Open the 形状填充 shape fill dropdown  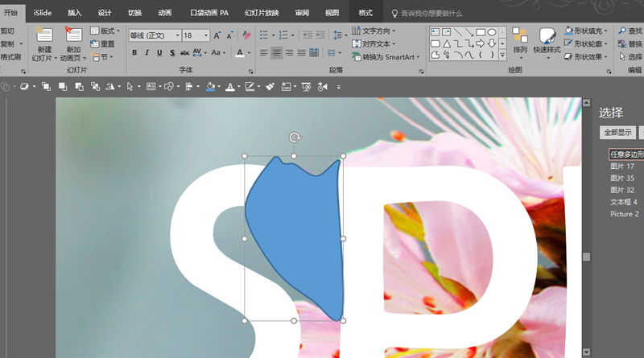(x=586, y=31)
